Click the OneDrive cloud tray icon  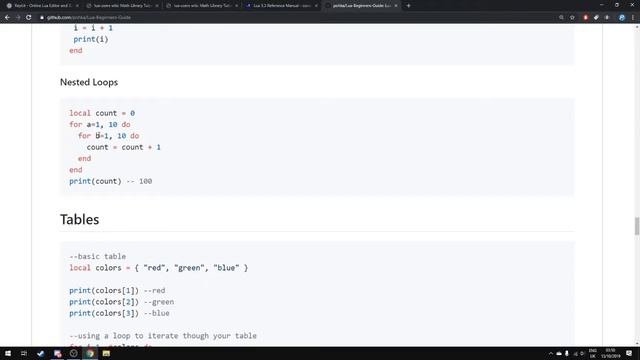tap(559, 353)
